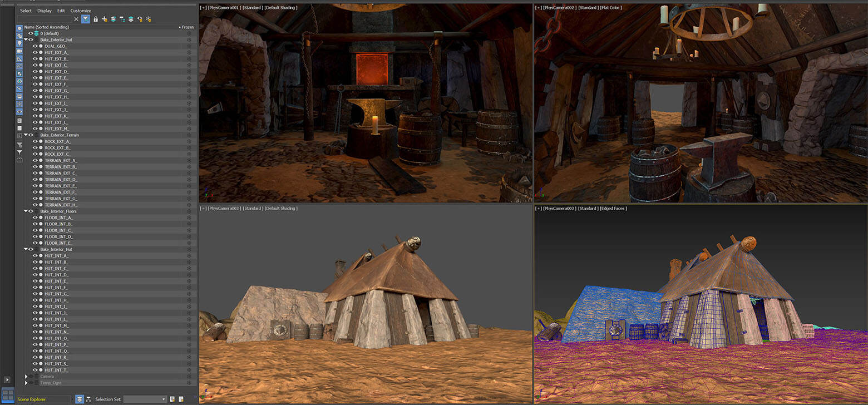Screen dimensions: 868x405
Task: Hide the HUT_EXT_A_ object via eye icon
Action: pos(35,52)
